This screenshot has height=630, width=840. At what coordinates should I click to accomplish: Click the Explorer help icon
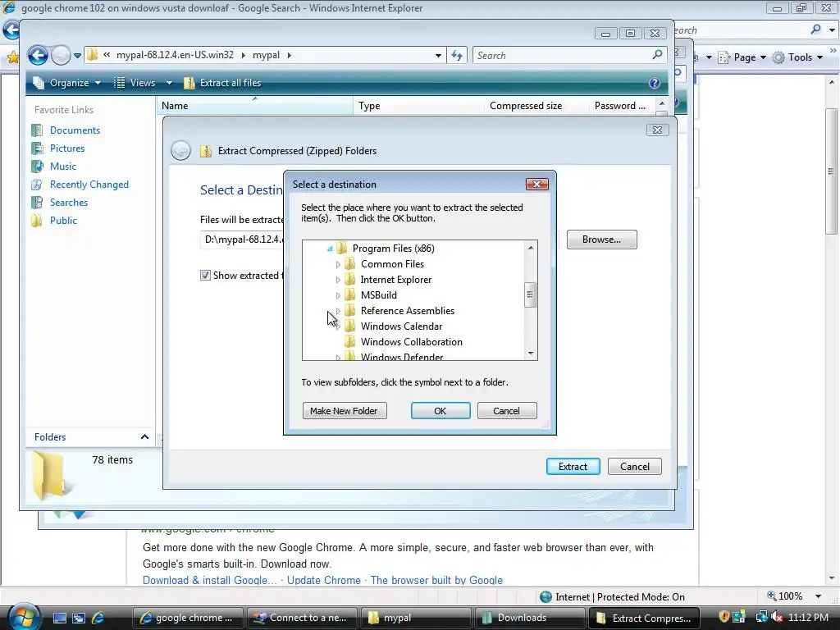tap(654, 83)
